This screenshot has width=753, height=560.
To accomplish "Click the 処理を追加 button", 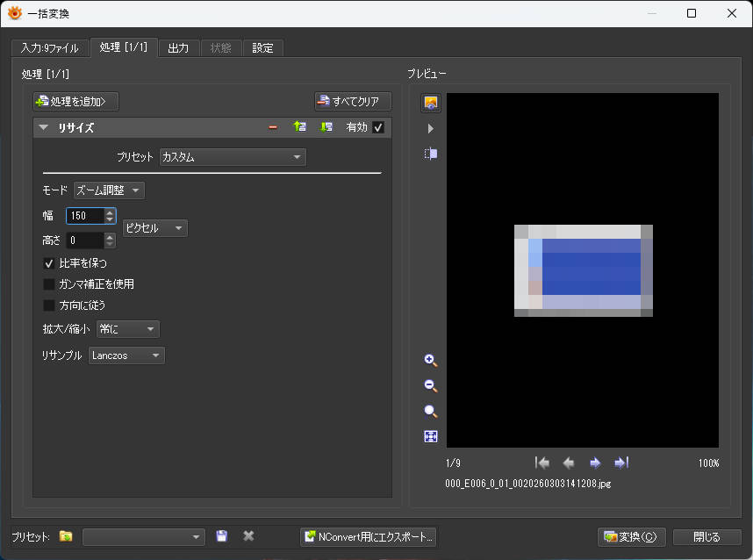I will tap(75, 101).
